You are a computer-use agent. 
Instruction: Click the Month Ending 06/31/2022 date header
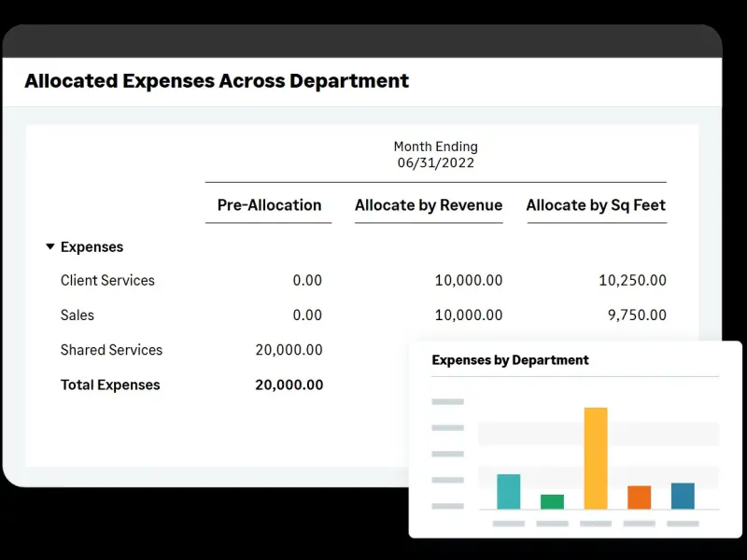click(435, 155)
